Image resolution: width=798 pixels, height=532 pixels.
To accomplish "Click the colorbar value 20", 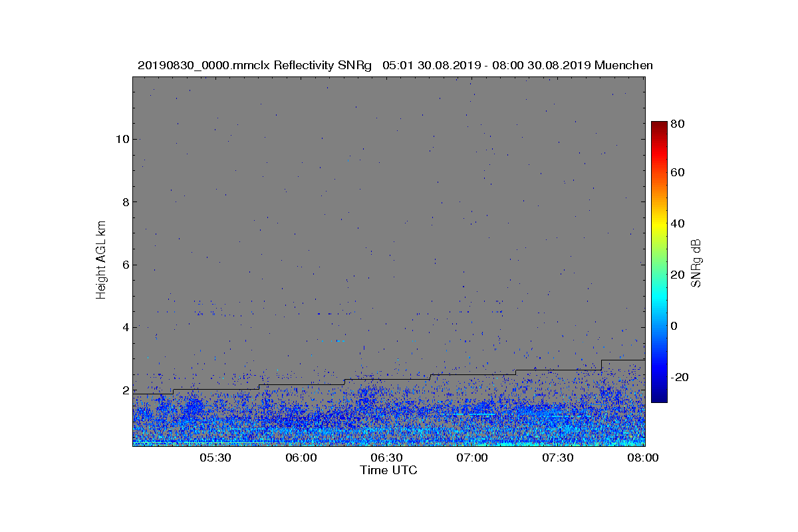I will click(678, 275).
